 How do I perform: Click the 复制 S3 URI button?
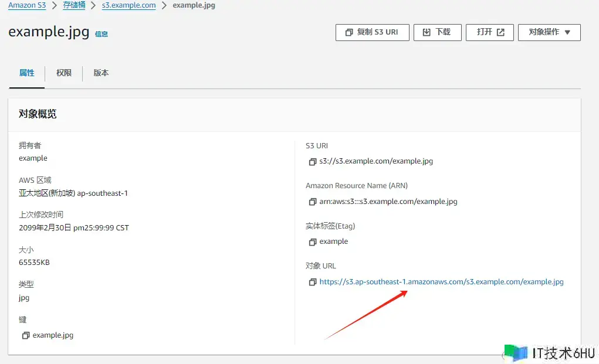[x=372, y=32]
